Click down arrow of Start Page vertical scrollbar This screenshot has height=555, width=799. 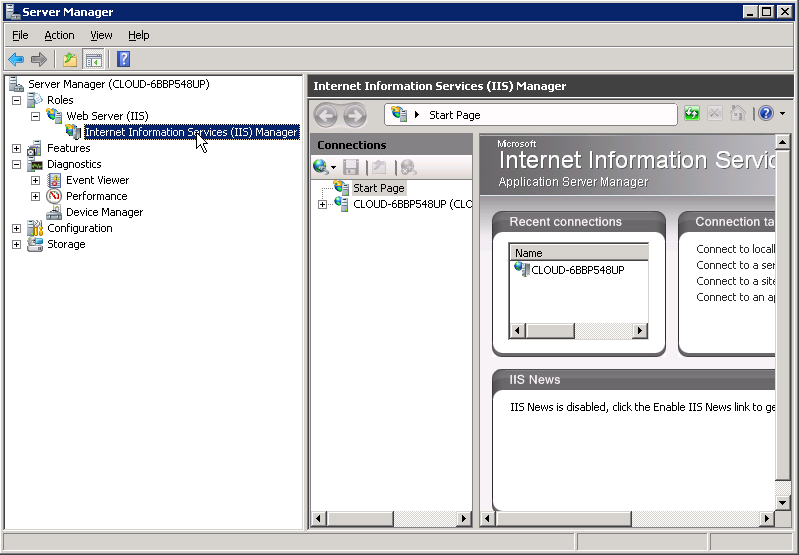pyautogui.click(x=782, y=503)
